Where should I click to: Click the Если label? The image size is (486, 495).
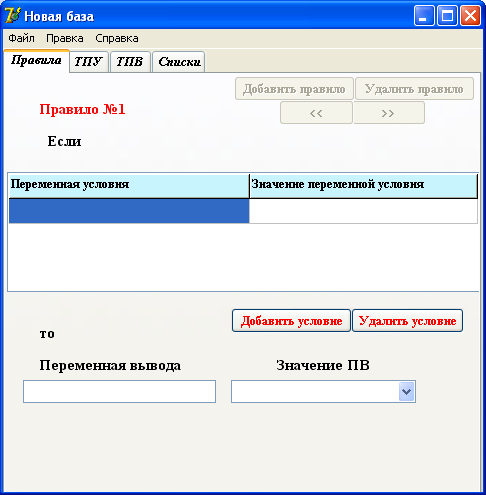point(64,141)
